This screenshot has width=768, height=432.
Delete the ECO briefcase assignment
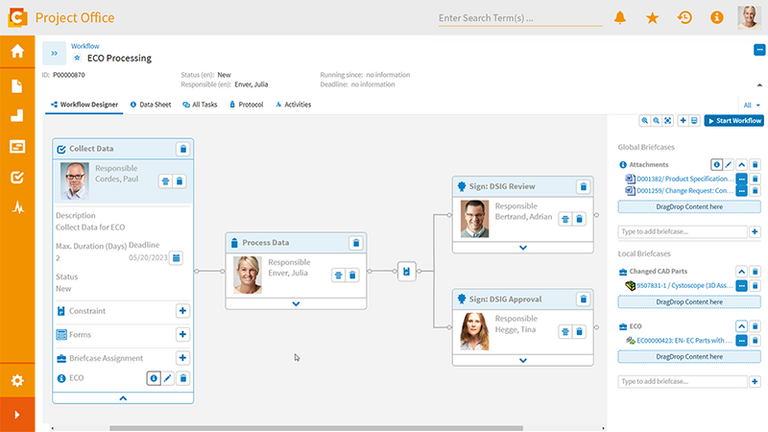point(183,378)
